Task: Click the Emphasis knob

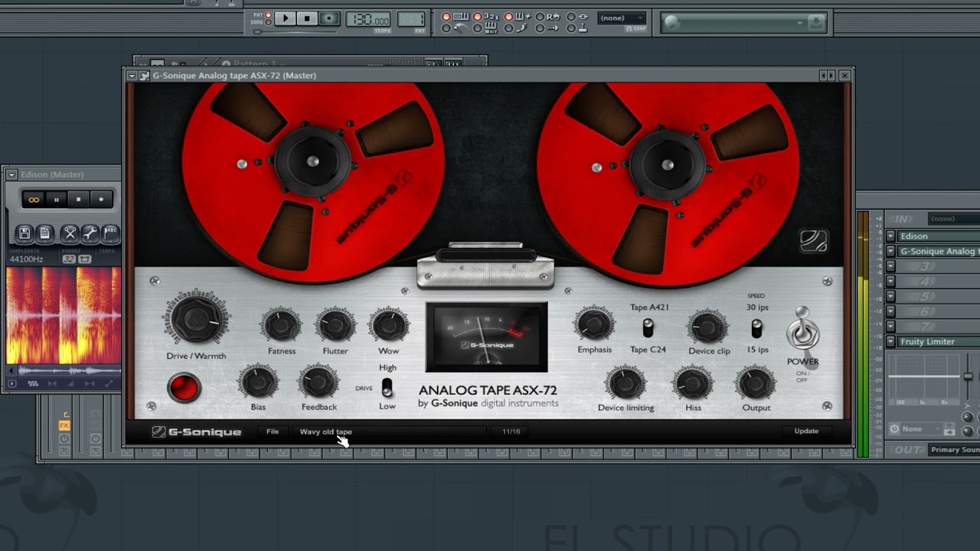Action: 594,325
